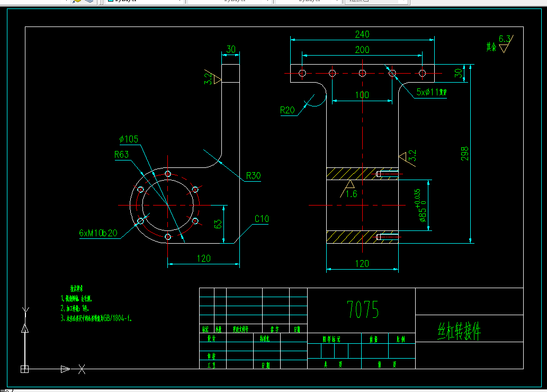
Task: Select the 共 页 text
Action: pos(333,365)
